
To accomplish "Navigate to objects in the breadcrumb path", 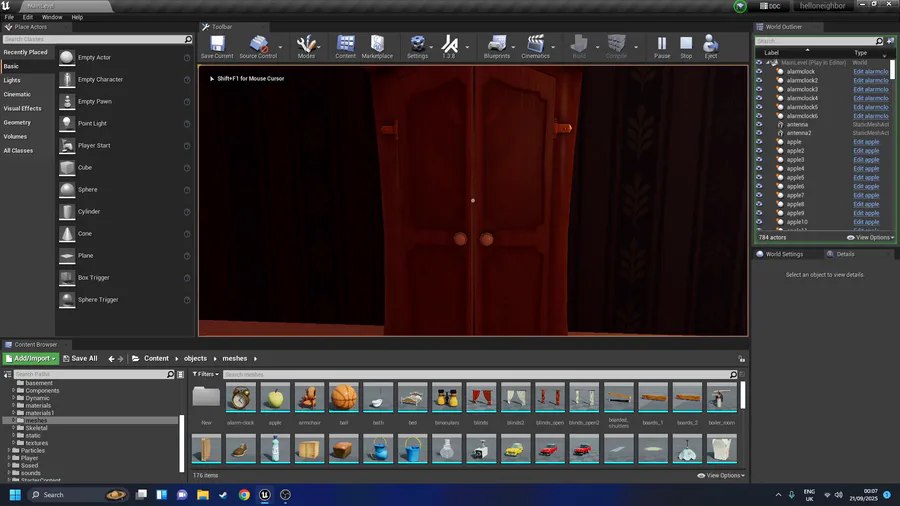I will [195, 359].
